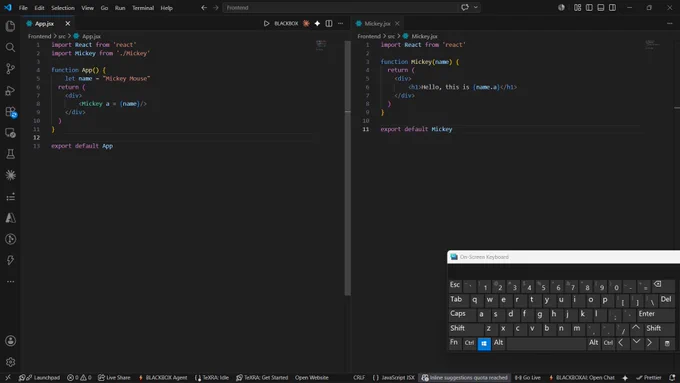This screenshot has height=383, width=680.
Task: Click the remote window icon in status bar
Action: coord(8,377)
